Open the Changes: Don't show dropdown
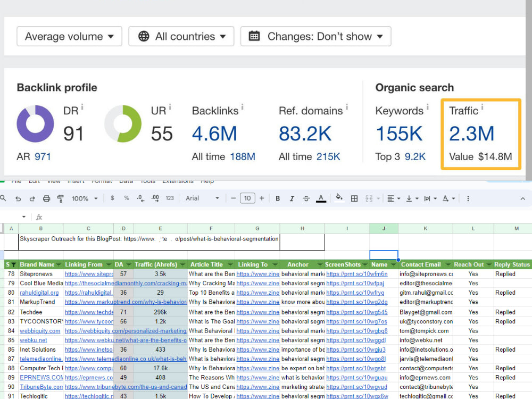The height and width of the screenshot is (399, 532). [315, 36]
